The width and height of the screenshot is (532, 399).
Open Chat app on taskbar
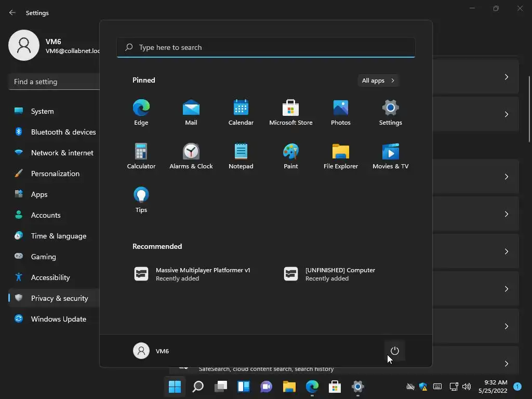point(267,387)
